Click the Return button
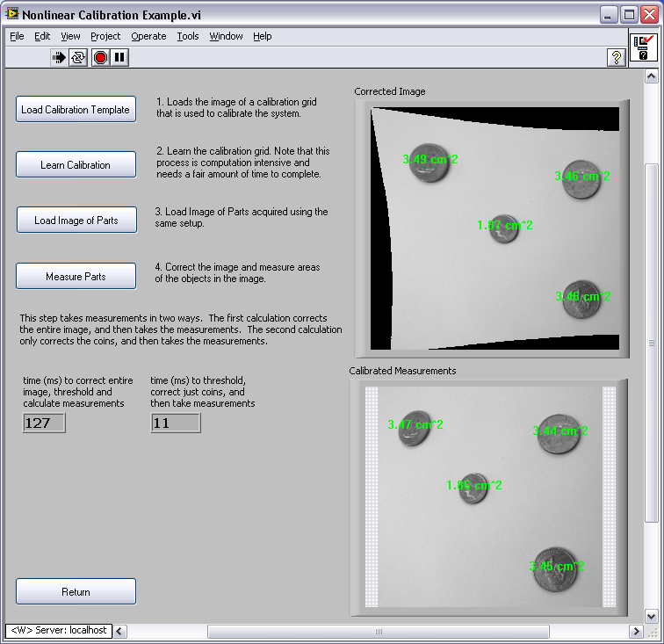The height and width of the screenshot is (644, 664). click(76, 592)
